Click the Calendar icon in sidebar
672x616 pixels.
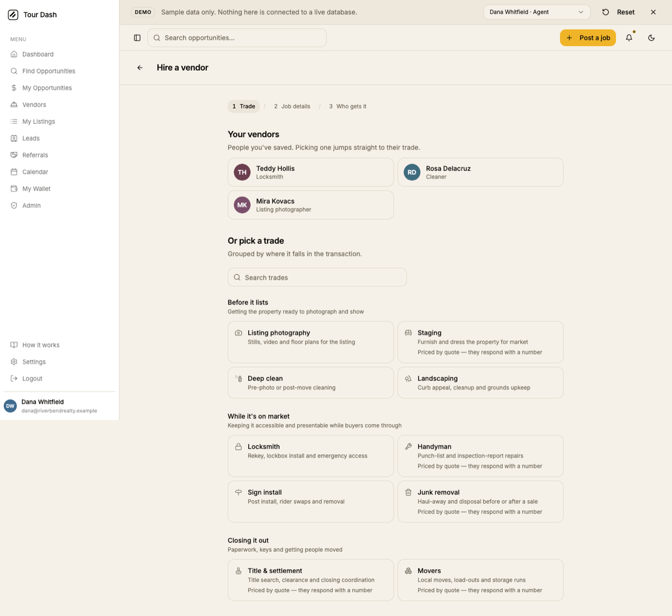coord(14,172)
